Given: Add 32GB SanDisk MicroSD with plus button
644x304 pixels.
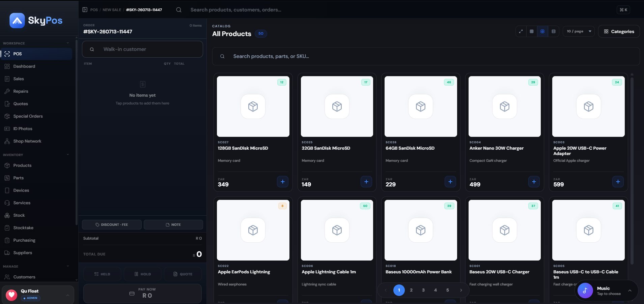Looking at the screenshot, I should click(x=366, y=182).
